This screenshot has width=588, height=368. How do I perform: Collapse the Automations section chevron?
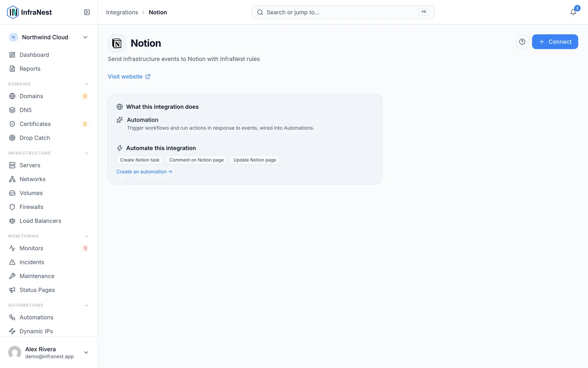pos(86,305)
